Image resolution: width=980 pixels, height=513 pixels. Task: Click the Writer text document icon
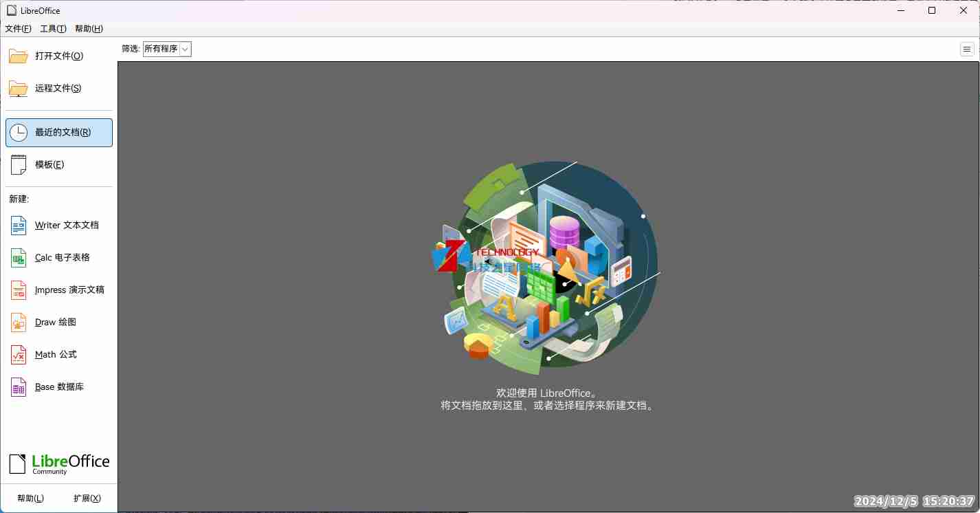(19, 226)
